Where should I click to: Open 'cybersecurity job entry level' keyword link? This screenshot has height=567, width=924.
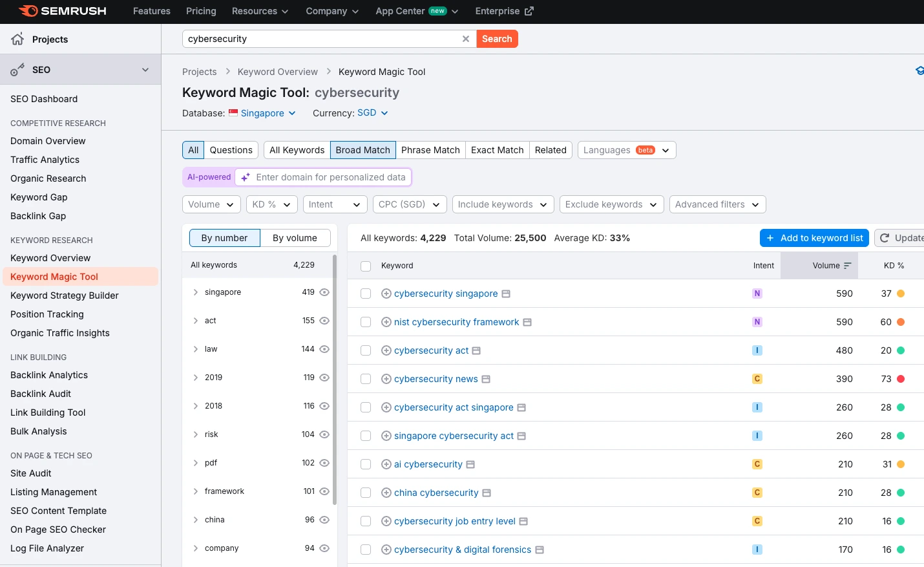click(455, 521)
